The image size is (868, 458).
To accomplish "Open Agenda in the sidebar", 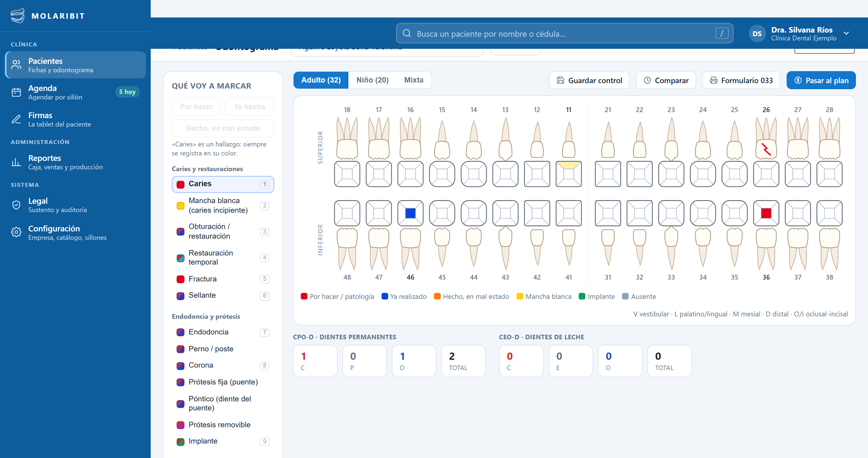I will tap(75, 92).
